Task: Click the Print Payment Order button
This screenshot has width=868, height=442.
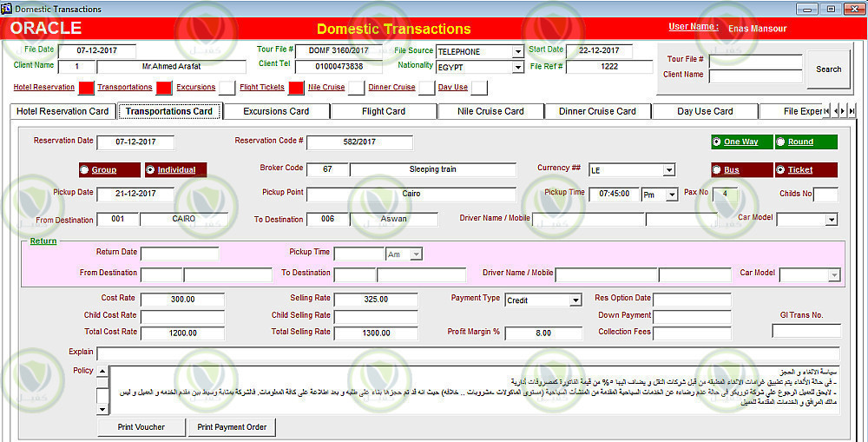Action: tap(232, 427)
